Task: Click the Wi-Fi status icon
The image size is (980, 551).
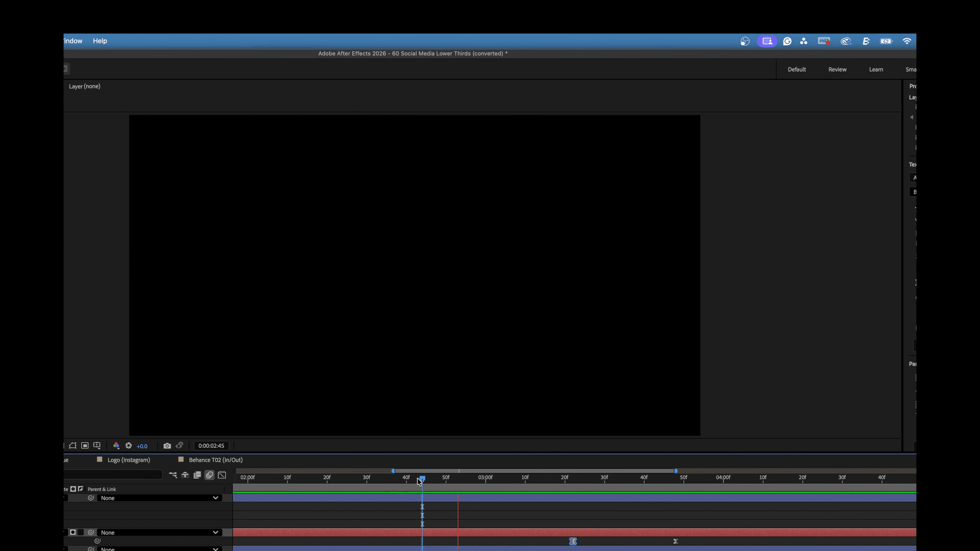Action: [x=907, y=41]
